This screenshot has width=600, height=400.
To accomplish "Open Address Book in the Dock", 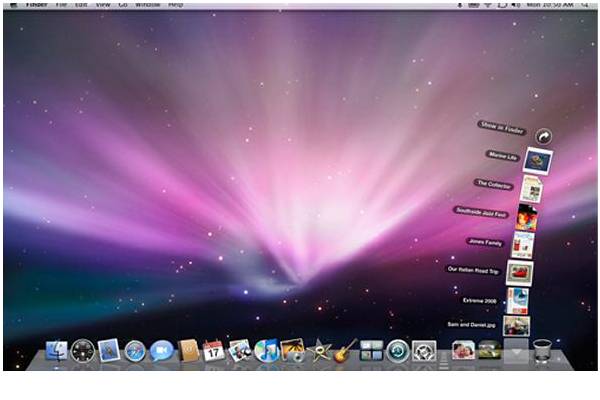I will [189, 351].
